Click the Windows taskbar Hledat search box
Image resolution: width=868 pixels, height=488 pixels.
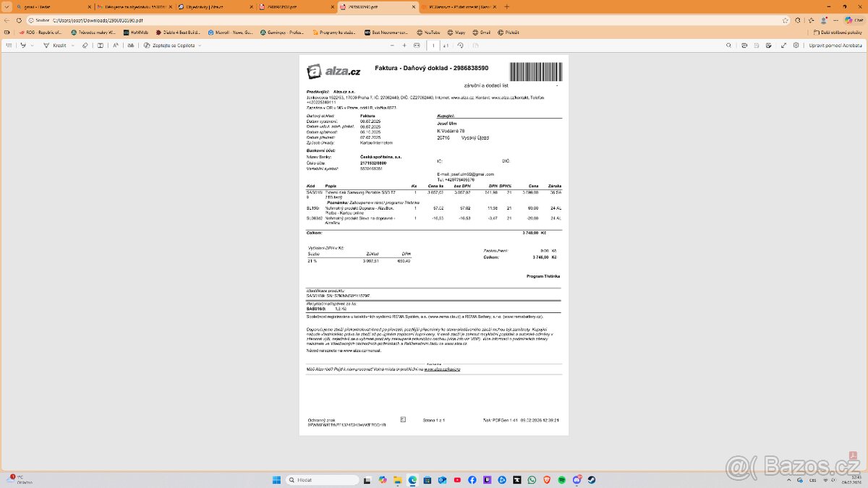tap(323, 480)
